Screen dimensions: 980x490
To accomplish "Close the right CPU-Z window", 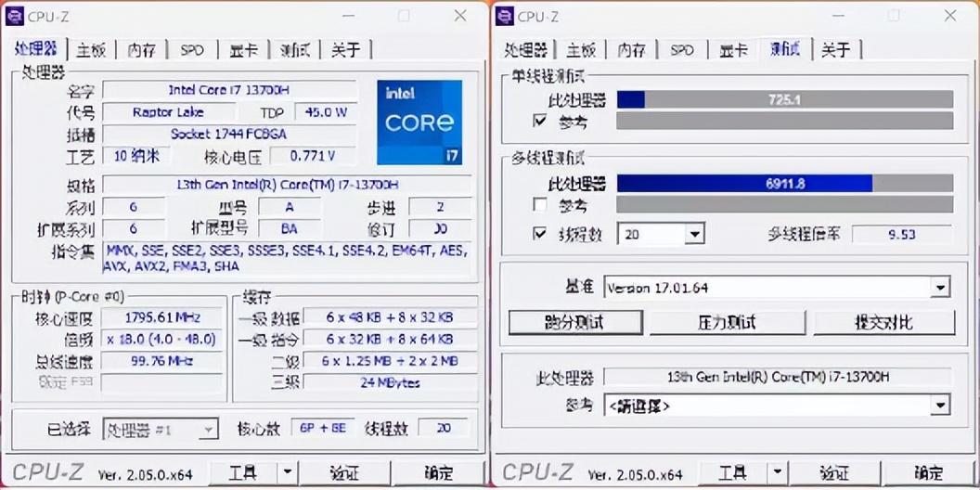I will point(950,16).
